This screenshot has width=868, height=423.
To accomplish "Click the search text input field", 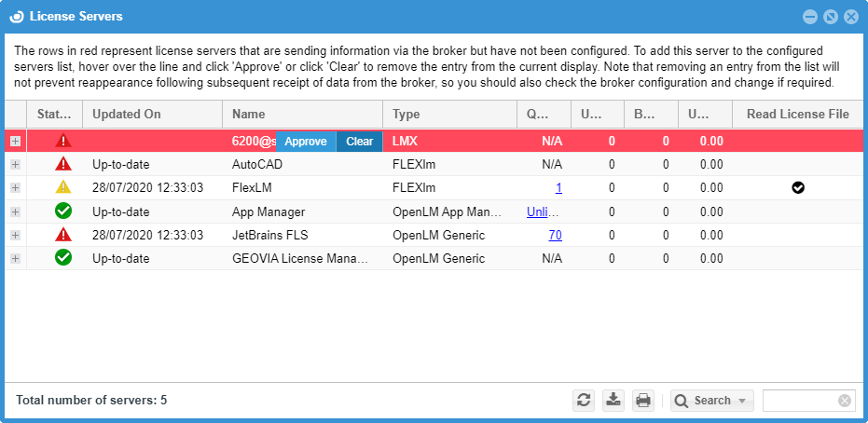I will click(x=800, y=401).
